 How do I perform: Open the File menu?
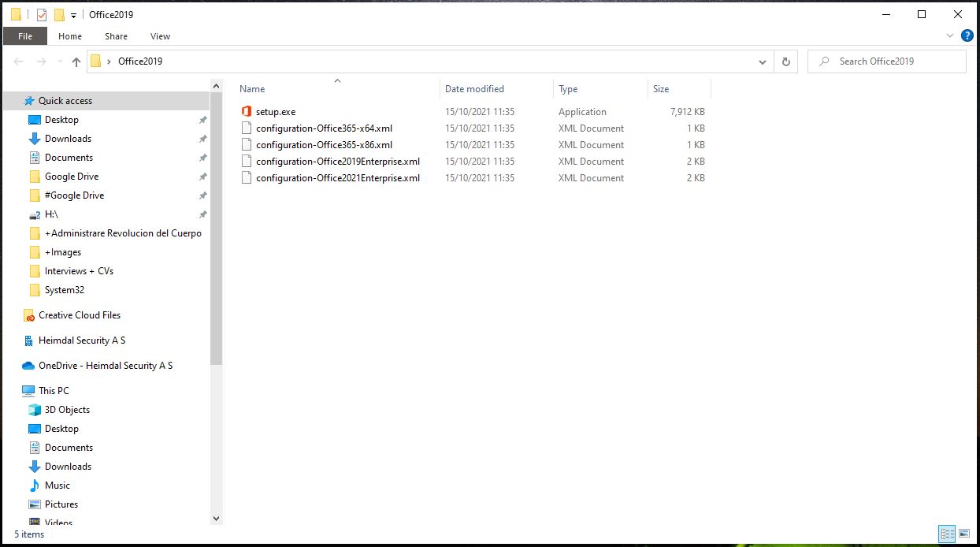[25, 36]
